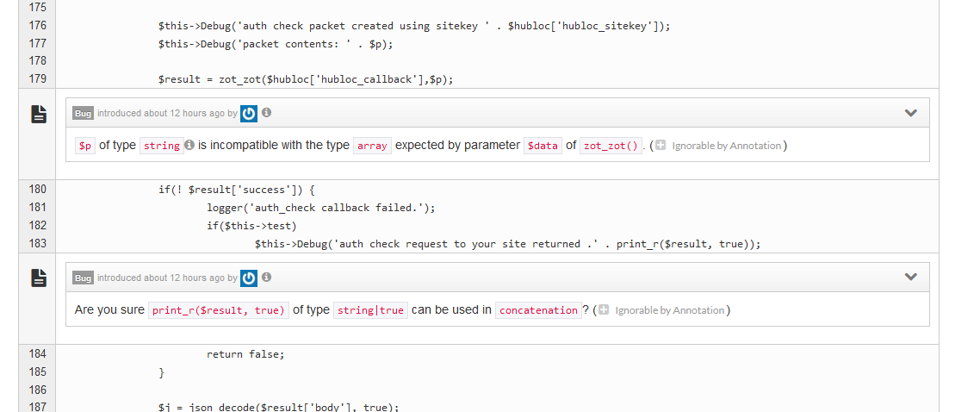Click the document icon beside the $p type issue
The height and width of the screenshot is (412, 980).
[39, 114]
